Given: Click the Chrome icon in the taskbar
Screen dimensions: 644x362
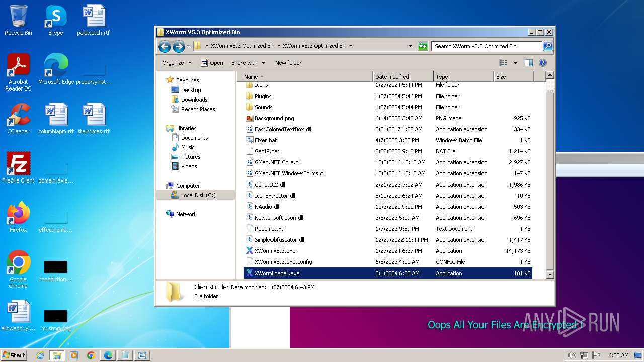Looking at the screenshot, I should (x=91, y=355).
